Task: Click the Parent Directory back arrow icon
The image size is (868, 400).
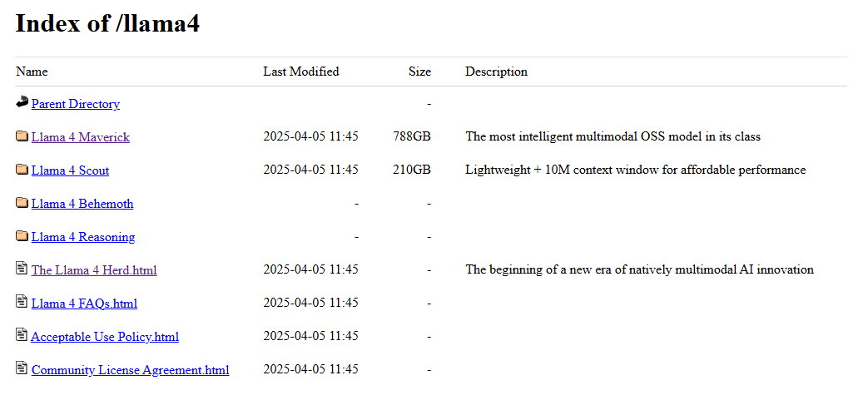Action: (x=22, y=103)
